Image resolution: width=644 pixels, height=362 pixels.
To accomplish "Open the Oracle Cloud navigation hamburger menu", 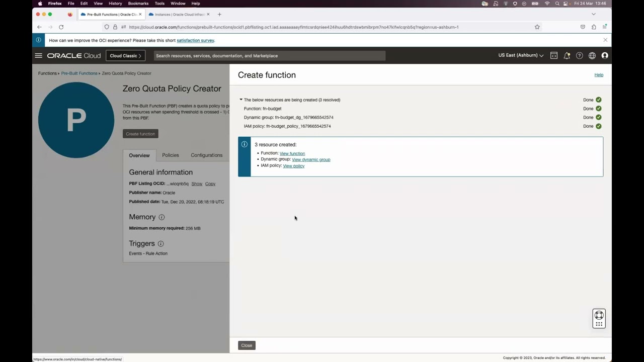I will point(38,55).
